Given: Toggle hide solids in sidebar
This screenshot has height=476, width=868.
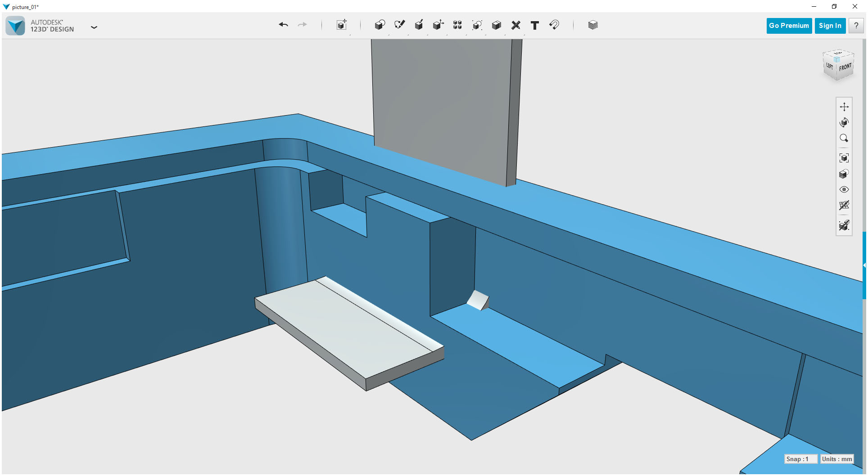Looking at the screenshot, I should 844,225.
